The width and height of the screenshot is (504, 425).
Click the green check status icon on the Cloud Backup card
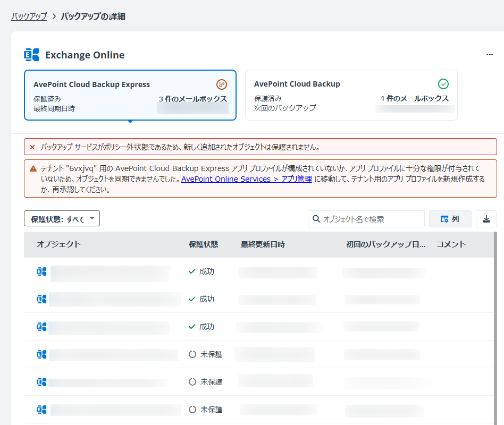(443, 84)
